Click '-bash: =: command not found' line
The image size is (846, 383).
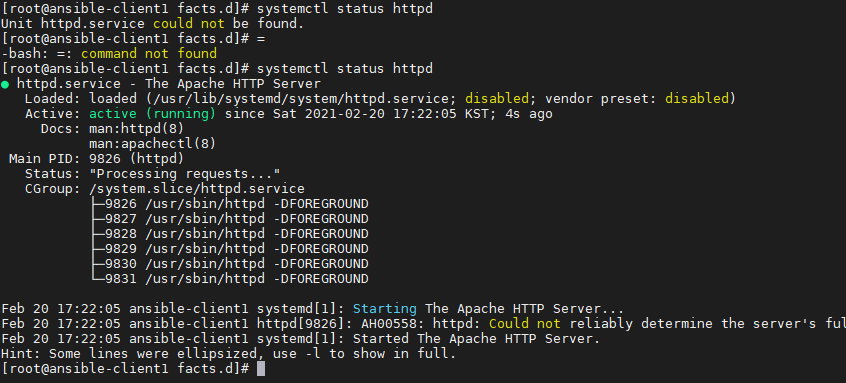pos(109,53)
